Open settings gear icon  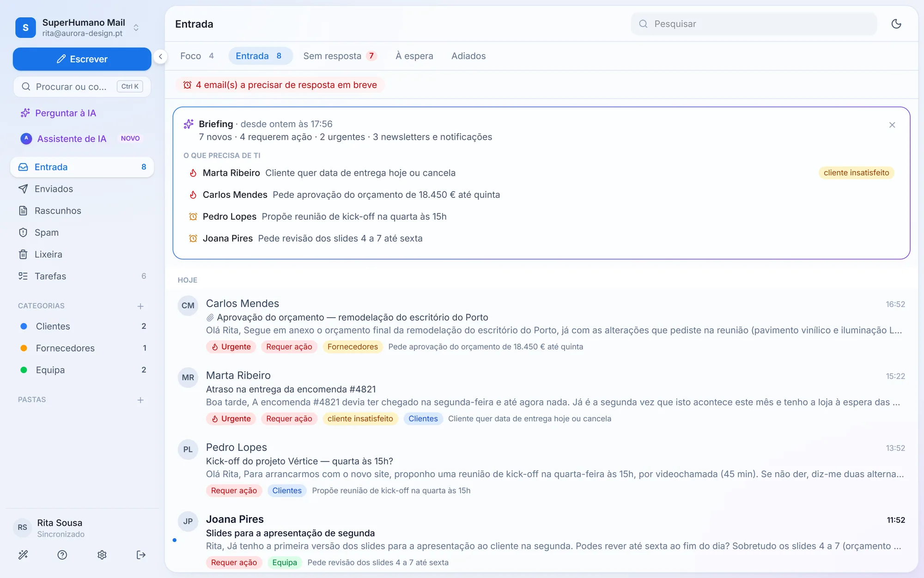point(102,555)
